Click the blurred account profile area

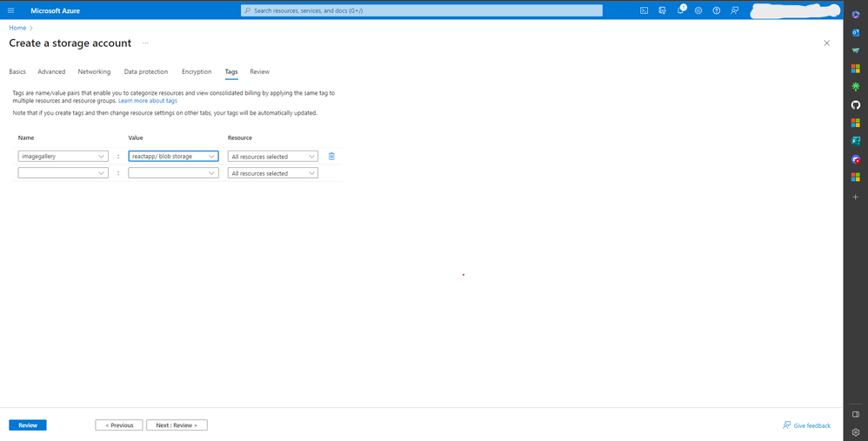[x=795, y=10]
